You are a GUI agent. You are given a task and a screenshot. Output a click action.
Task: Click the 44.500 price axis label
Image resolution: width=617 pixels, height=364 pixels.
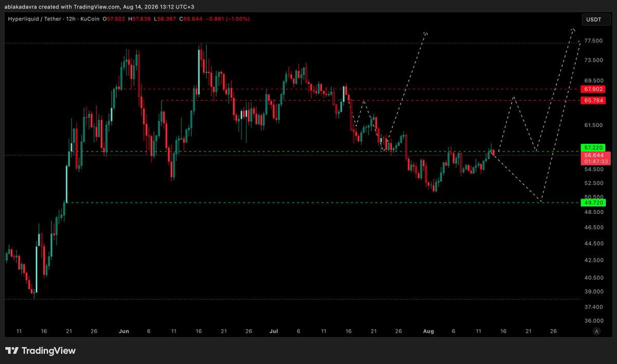coord(593,243)
